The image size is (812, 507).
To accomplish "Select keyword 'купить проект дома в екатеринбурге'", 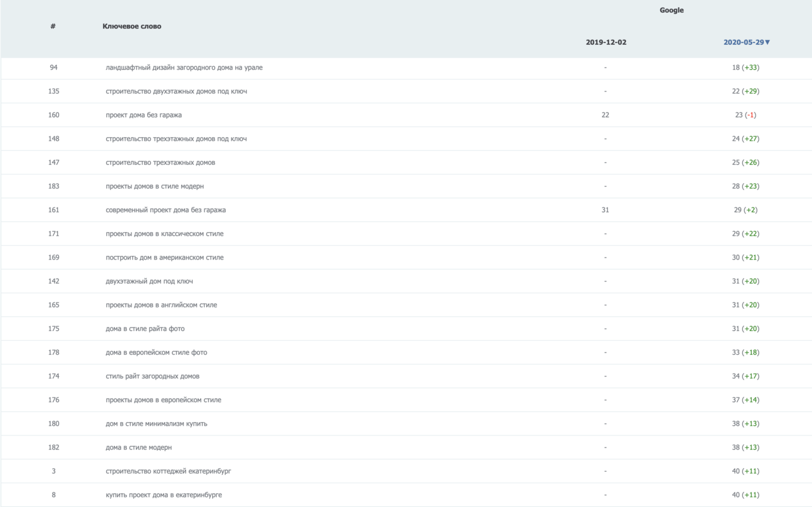I will pos(164,494).
